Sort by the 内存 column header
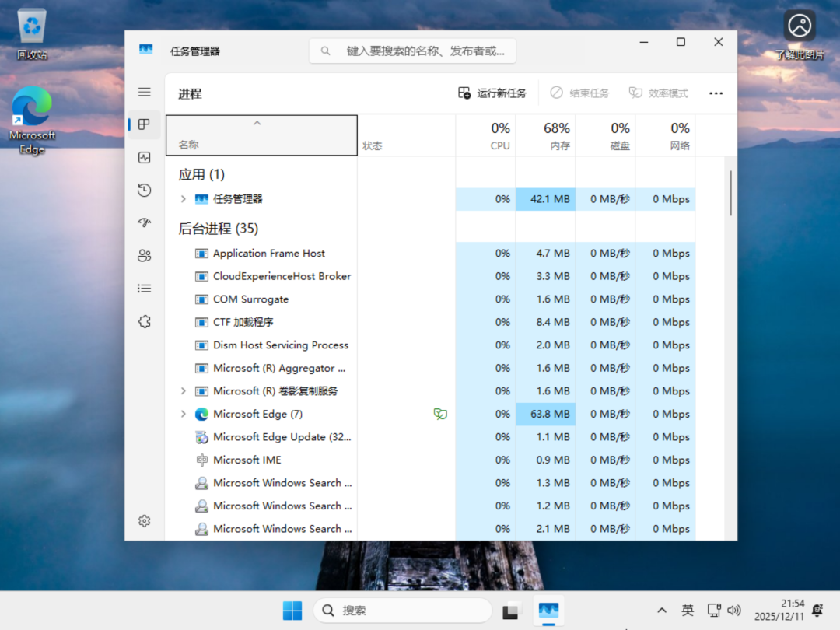840x630 pixels. click(546, 135)
